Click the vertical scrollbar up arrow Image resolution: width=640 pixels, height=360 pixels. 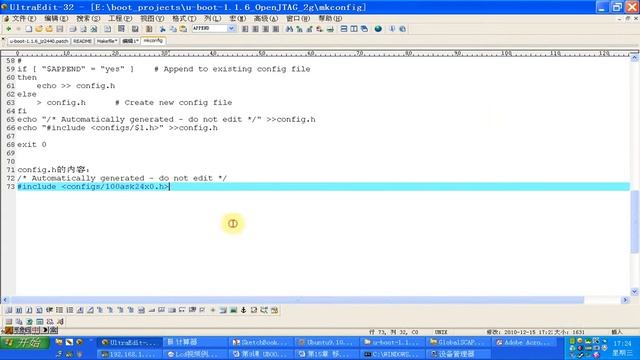[x=634, y=58]
